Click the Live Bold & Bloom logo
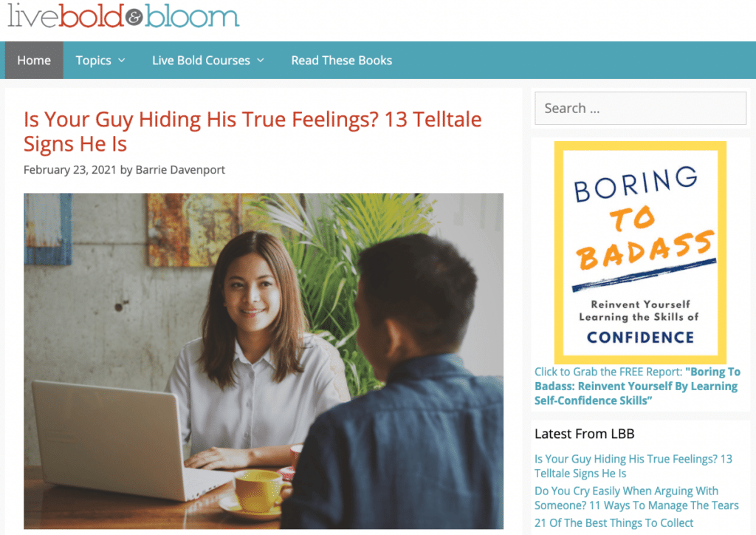This screenshot has height=535, width=756. pos(123,16)
